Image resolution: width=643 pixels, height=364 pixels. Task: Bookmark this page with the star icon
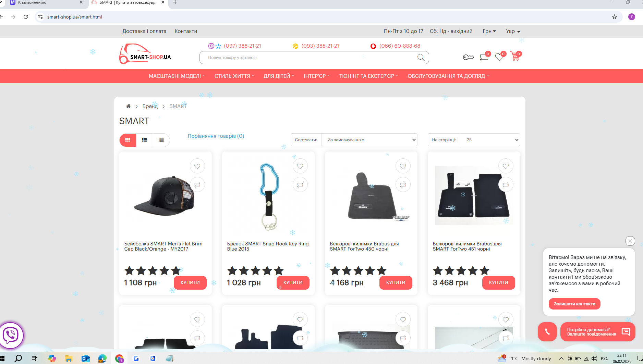pos(615,17)
